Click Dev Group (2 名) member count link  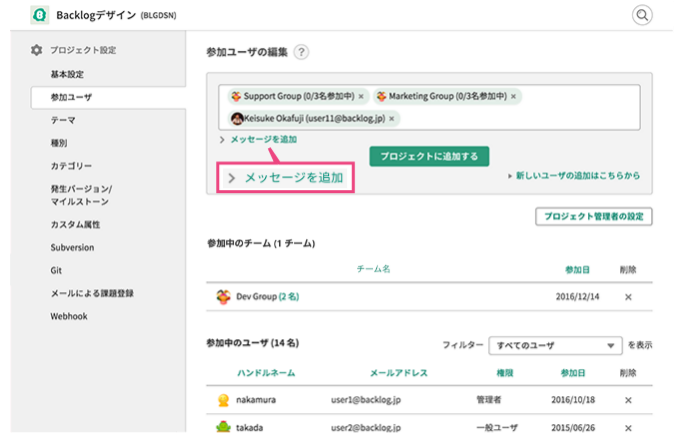click(288, 297)
